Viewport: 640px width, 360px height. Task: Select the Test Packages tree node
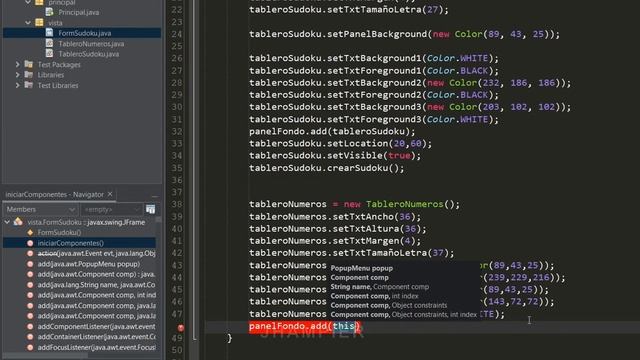click(x=59, y=64)
